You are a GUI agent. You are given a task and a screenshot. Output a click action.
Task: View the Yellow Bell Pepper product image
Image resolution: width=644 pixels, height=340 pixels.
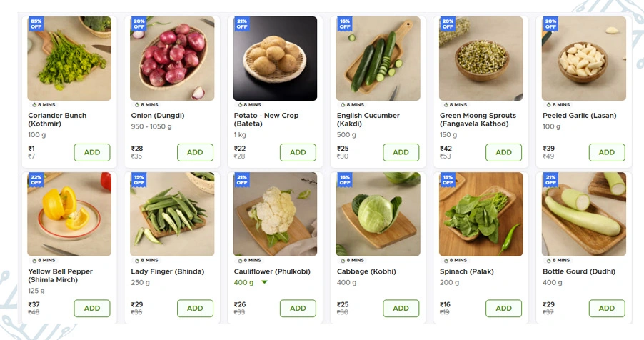69,214
